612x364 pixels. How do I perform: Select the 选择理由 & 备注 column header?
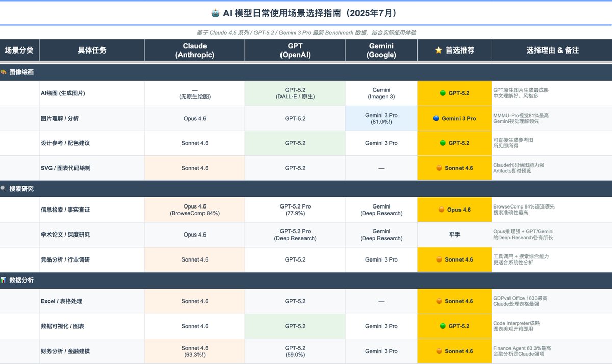(x=552, y=50)
